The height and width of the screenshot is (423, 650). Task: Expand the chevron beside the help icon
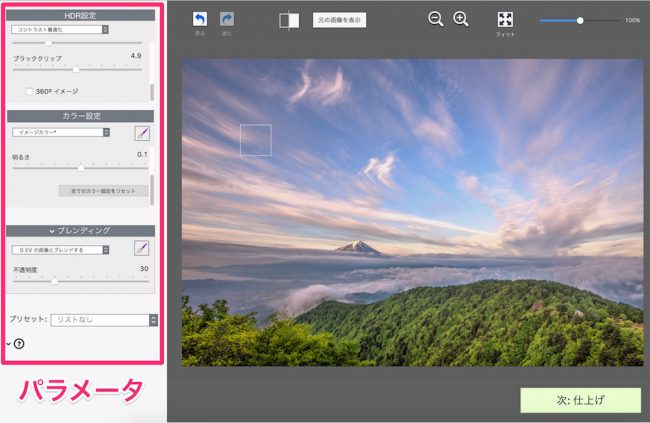(x=8, y=344)
